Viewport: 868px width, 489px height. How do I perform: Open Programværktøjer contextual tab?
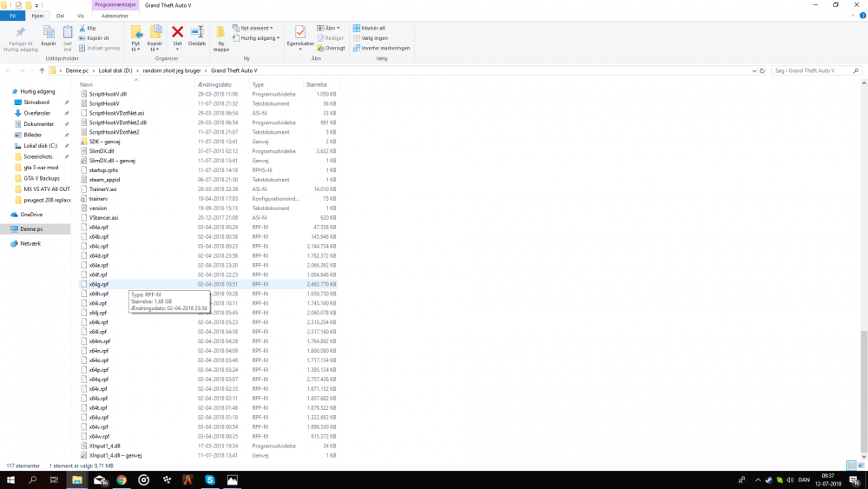(115, 4)
